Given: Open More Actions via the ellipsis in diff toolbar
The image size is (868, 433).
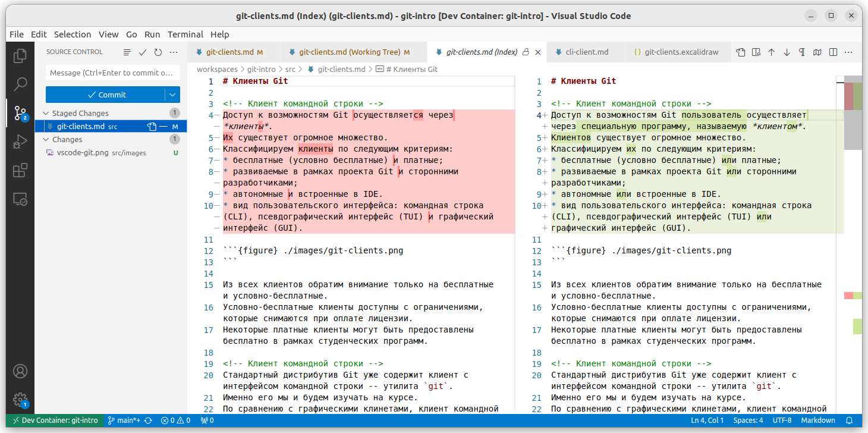Looking at the screenshot, I should tap(848, 52).
